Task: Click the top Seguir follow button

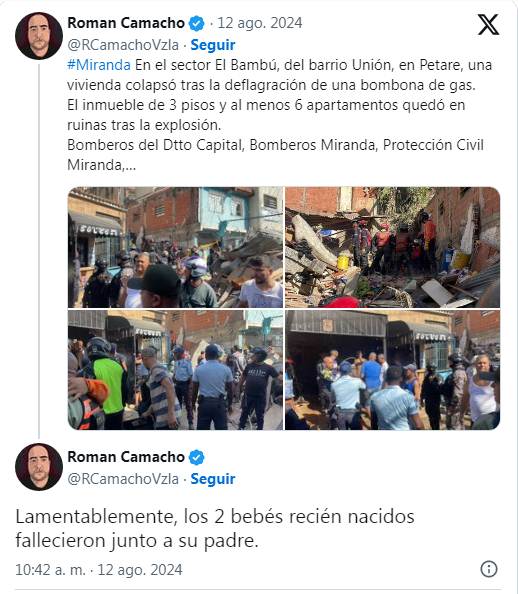Action: 213,45
